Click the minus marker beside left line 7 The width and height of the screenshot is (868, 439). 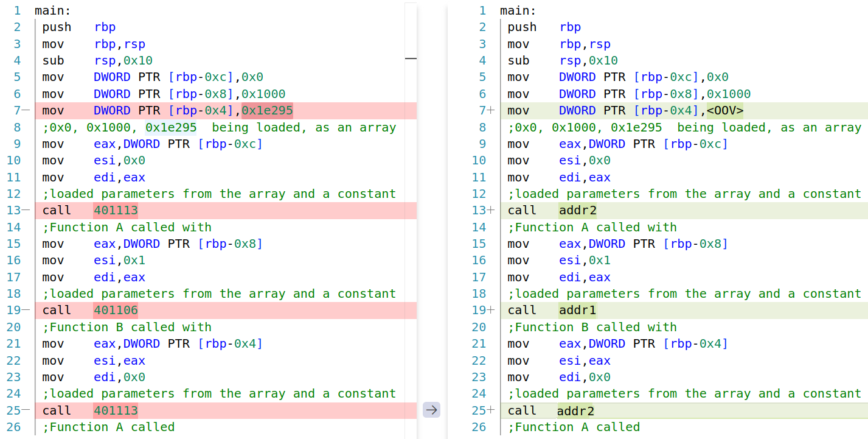click(26, 111)
